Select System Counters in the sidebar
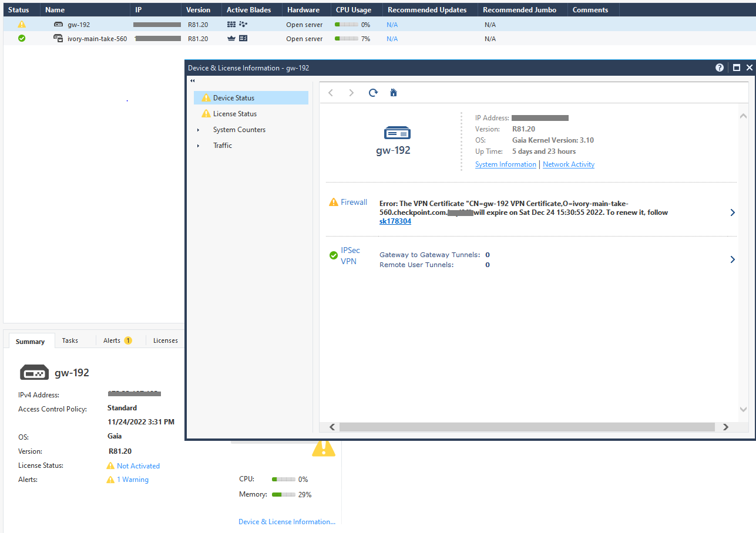This screenshot has height=533, width=756. (x=239, y=130)
